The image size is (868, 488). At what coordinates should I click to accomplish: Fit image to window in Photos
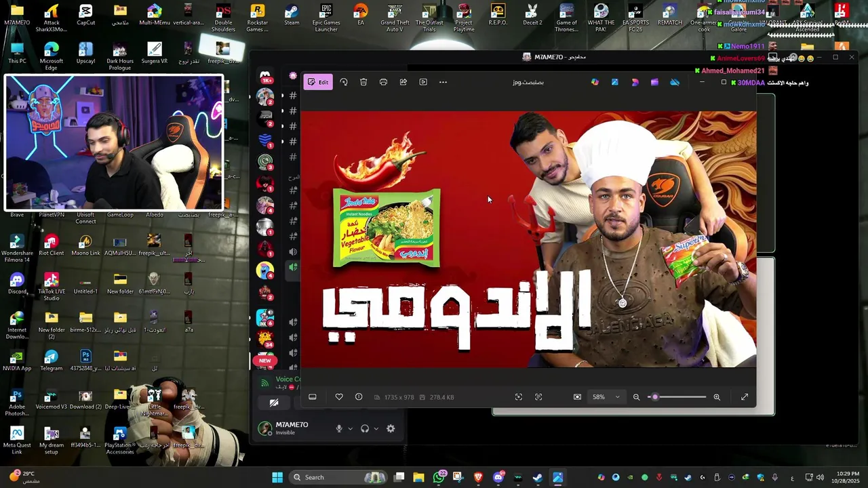coord(577,397)
